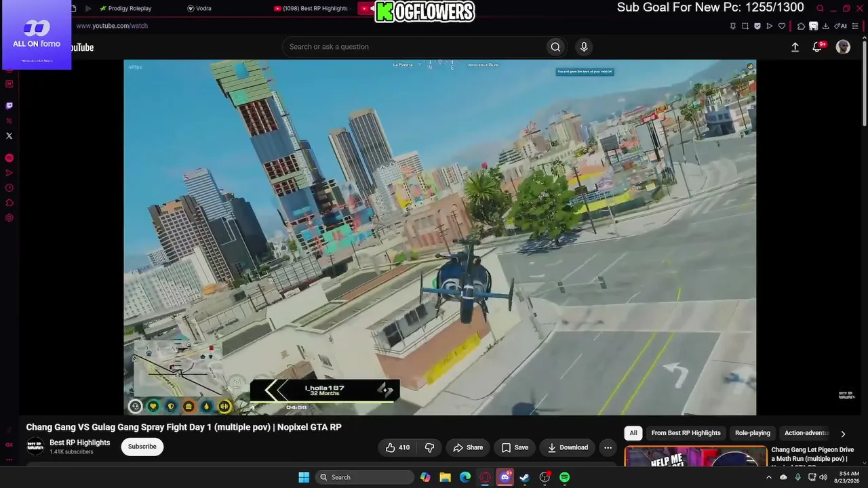
Task: Click the Share button
Action: tap(468, 447)
